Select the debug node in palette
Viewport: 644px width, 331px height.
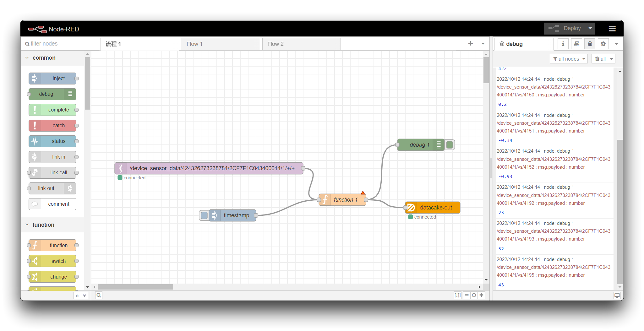(52, 94)
